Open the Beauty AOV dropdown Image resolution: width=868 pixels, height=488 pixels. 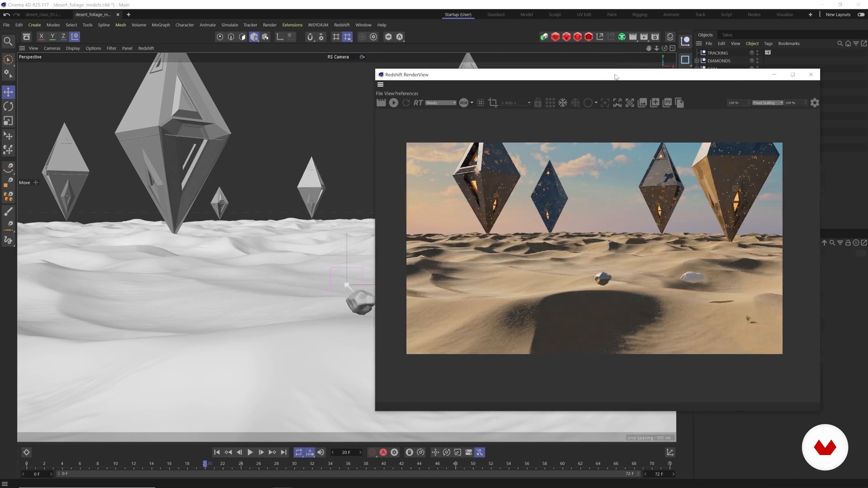pos(440,103)
